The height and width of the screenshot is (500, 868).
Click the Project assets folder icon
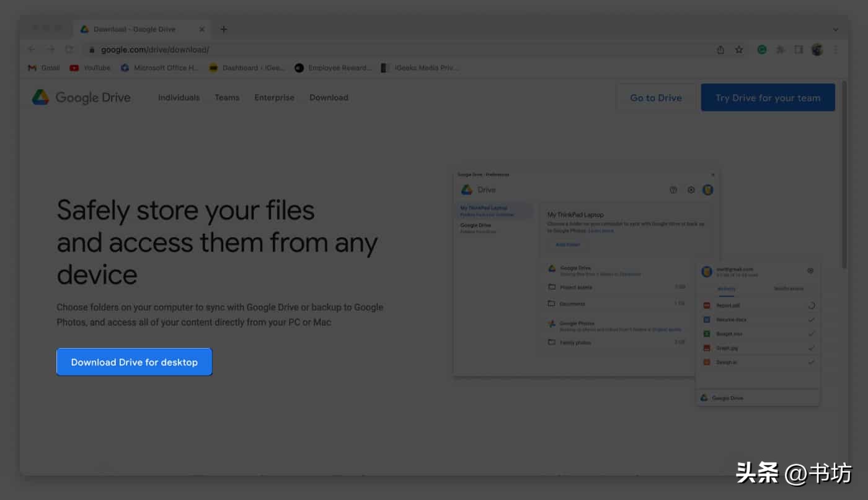(550, 287)
